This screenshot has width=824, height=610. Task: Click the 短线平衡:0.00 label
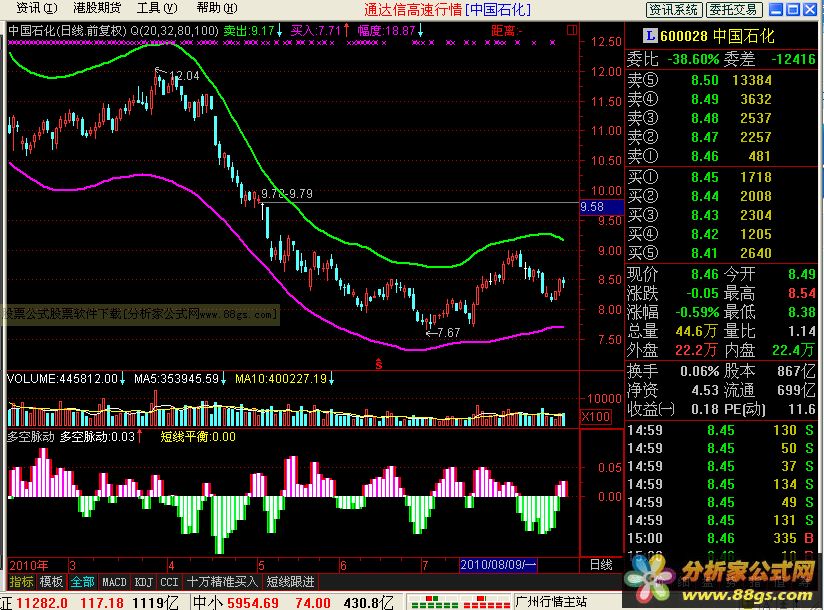click(x=198, y=437)
